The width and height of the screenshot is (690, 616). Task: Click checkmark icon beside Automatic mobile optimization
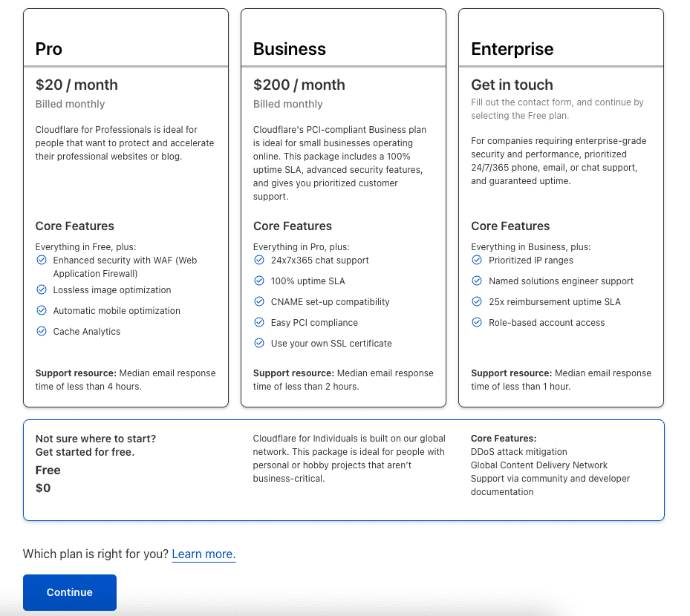(42, 310)
